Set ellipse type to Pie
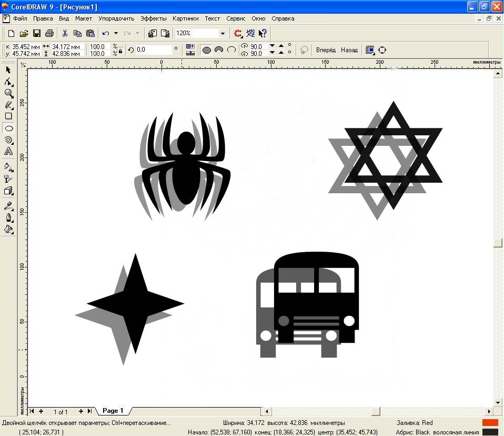This screenshot has width=504, height=436. 219,50
